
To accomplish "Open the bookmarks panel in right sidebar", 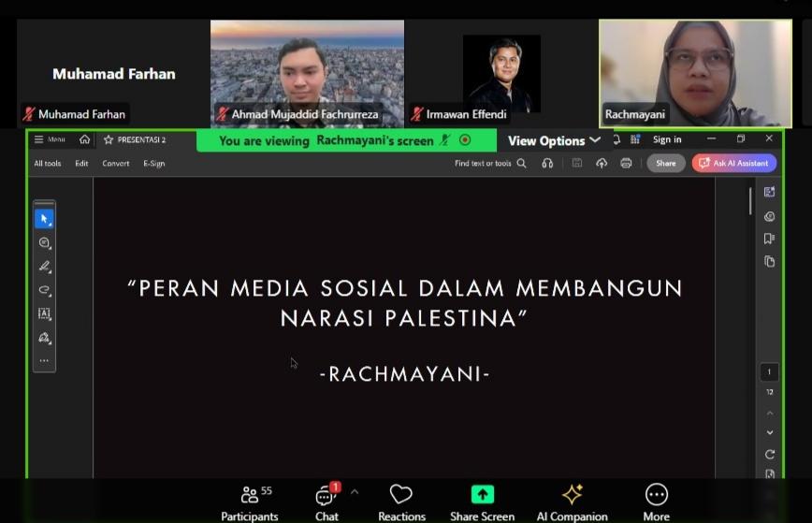I will (769, 239).
